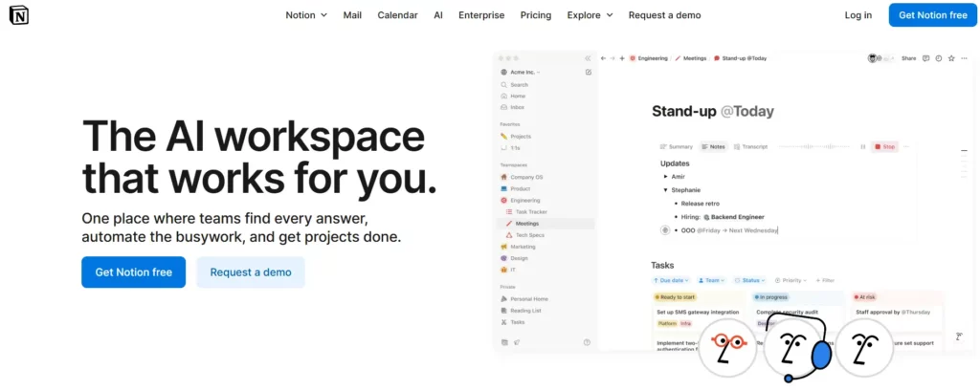
Task: Click the Search item in the sidebar
Action: (515, 84)
